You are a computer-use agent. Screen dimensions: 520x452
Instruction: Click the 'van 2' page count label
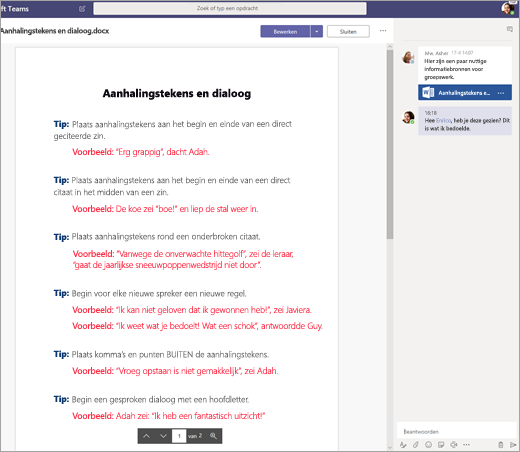[x=195, y=436]
